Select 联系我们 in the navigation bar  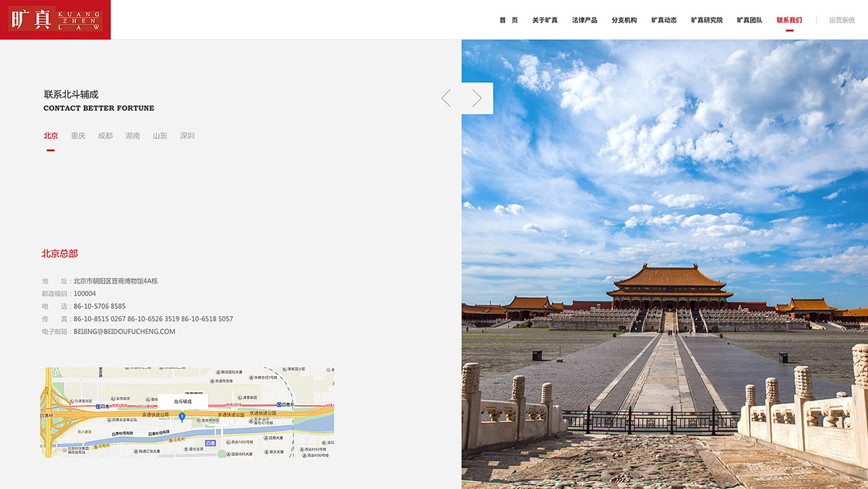point(789,20)
